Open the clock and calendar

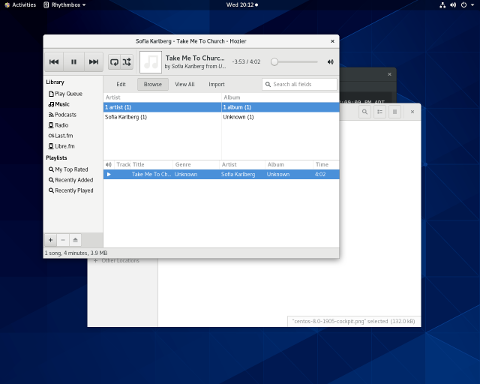[x=242, y=5]
